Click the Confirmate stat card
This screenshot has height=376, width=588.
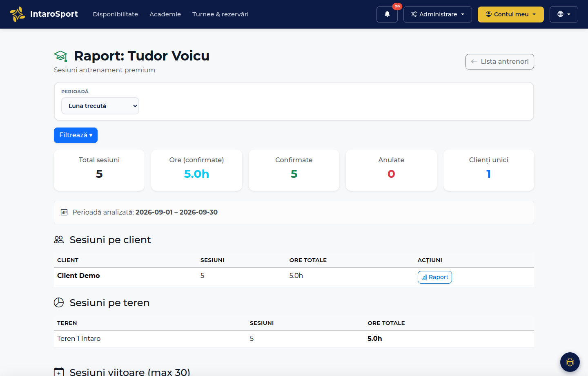pos(294,170)
